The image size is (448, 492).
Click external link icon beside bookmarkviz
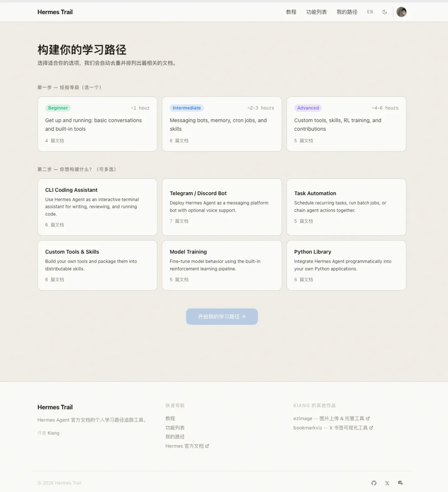click(371, 428)
